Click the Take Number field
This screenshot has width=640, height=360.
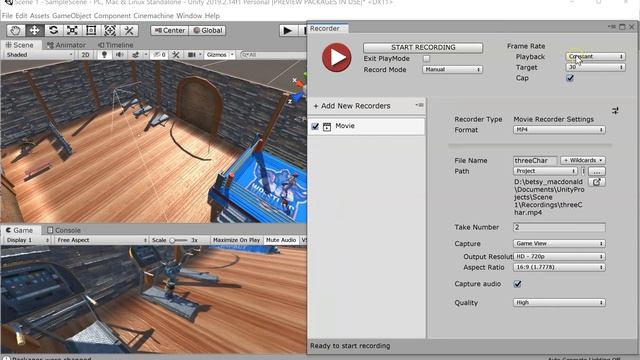click(x=559, y=227)
